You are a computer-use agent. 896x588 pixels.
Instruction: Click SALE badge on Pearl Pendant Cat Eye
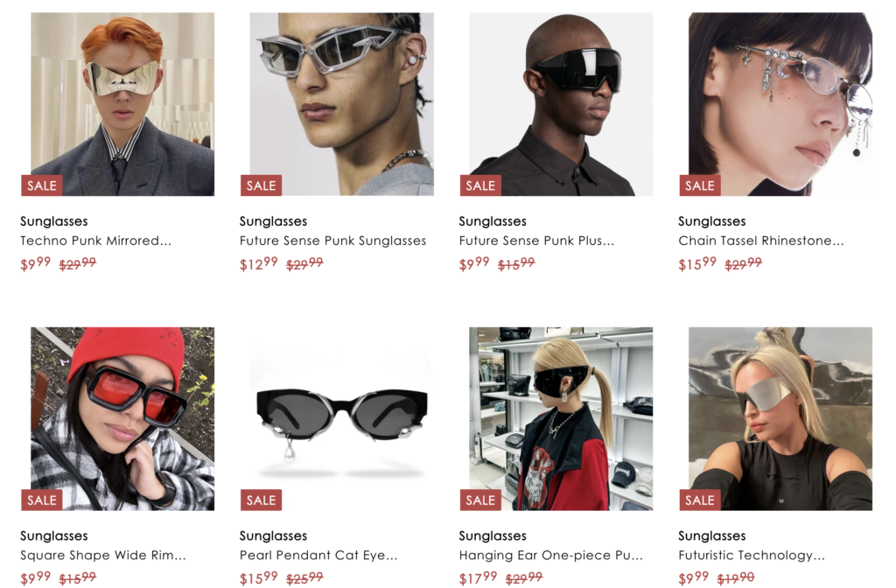tap(261, 500)
